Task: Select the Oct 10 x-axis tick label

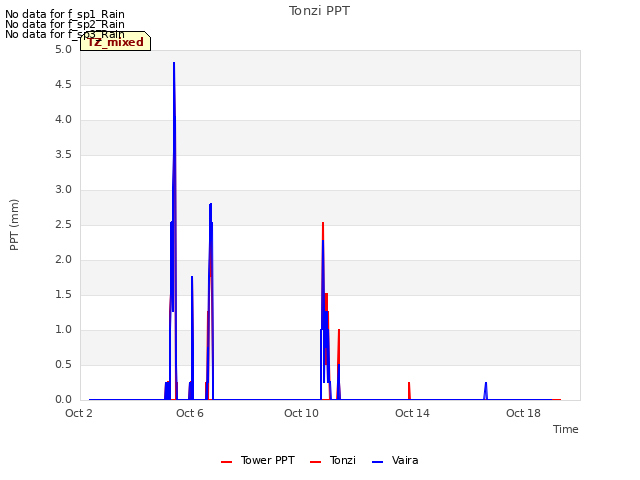Action: pyautogui.click(x=301, y=413)
